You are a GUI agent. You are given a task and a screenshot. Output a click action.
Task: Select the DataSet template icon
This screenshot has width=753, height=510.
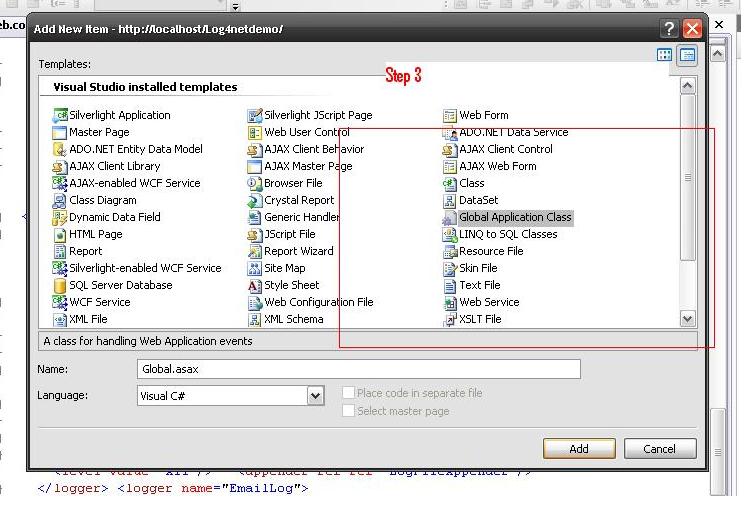click(x=449, y=200)
